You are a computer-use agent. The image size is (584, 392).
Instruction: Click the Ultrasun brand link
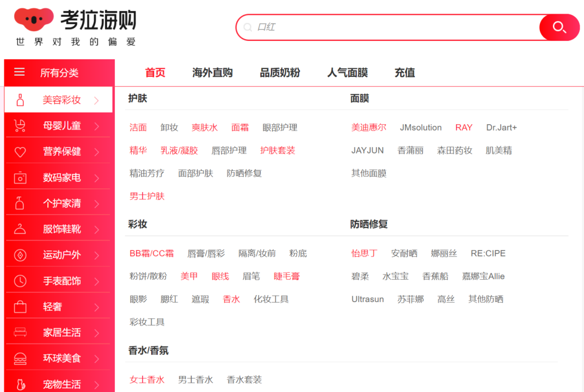click(367, 299)
